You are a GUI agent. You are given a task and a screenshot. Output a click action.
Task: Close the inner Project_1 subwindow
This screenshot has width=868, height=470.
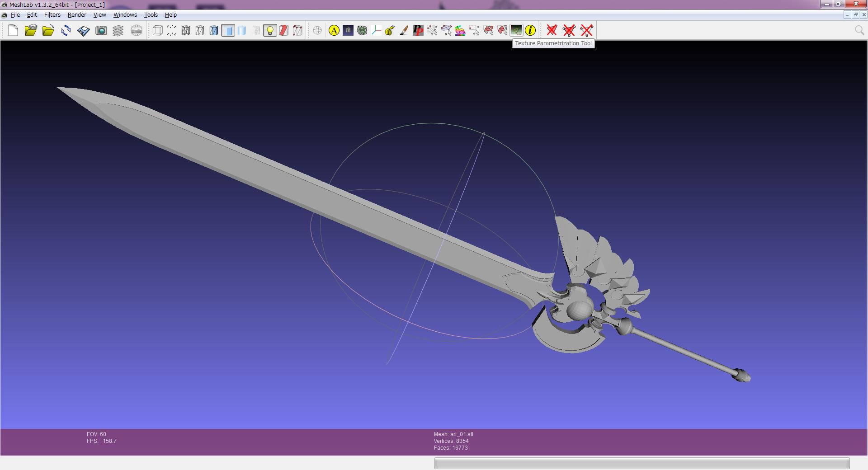click(x=863, y=15)
